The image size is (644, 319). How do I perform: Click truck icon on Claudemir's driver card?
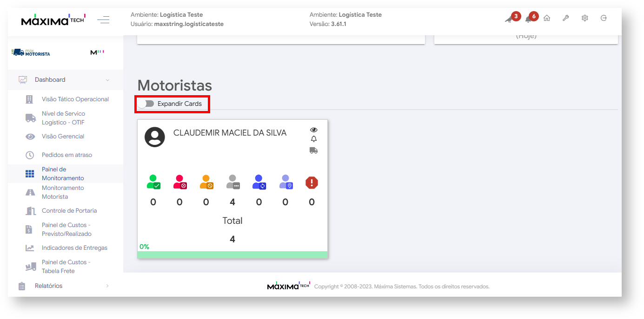pos(313,150)
